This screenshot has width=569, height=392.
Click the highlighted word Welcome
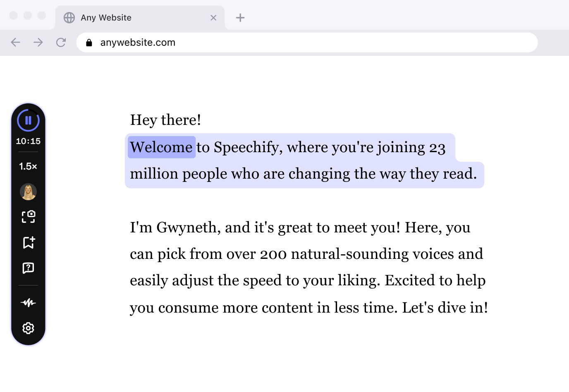[x=161, y=147]
